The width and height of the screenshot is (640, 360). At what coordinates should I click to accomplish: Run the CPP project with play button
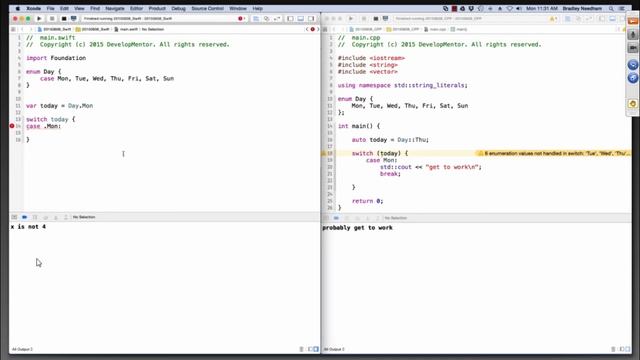click(351, 19)
